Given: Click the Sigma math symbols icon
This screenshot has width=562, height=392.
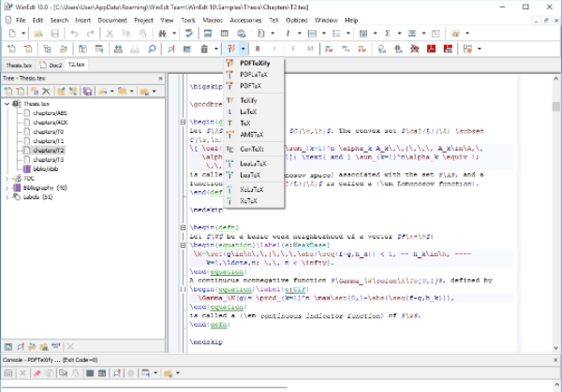Looking at the screenshot, I should [388, 34].
